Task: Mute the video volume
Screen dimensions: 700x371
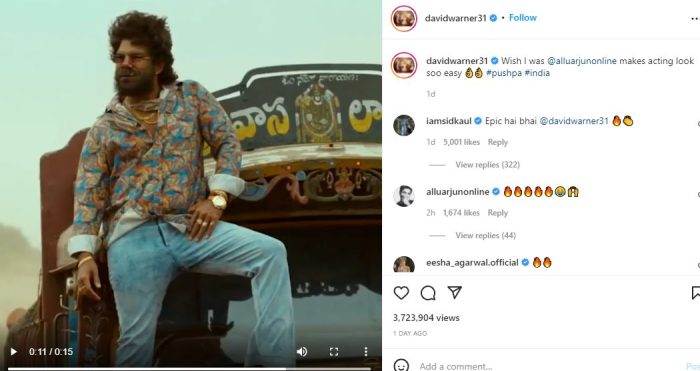Action: click(x=302, y=352)
